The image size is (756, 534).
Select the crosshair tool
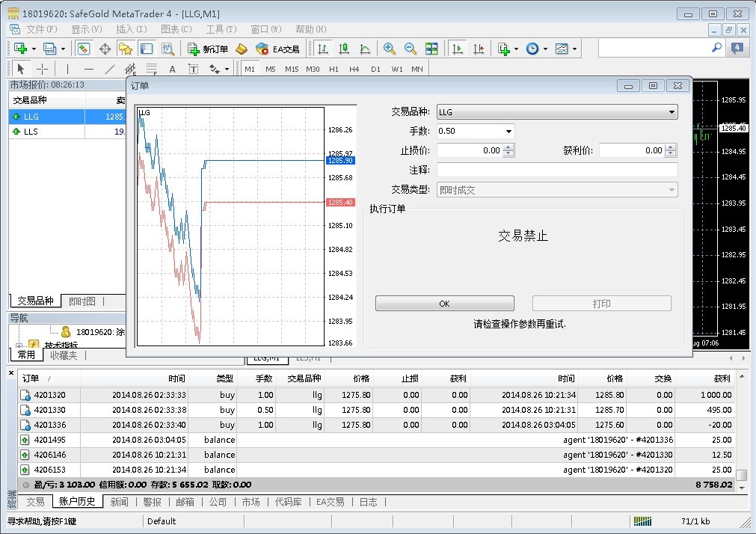click(x=42, y=69)
